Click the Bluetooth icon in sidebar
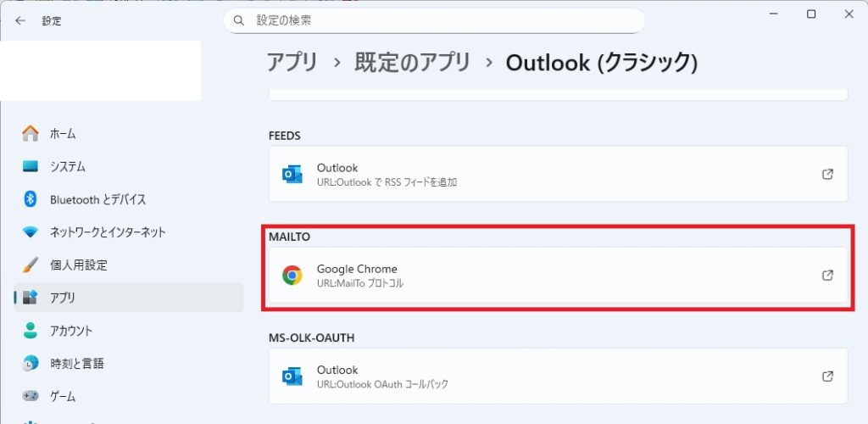 tap(31, 199)
